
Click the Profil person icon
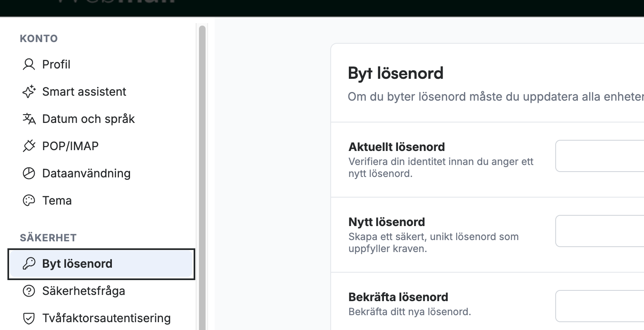[x=28, y=64]
